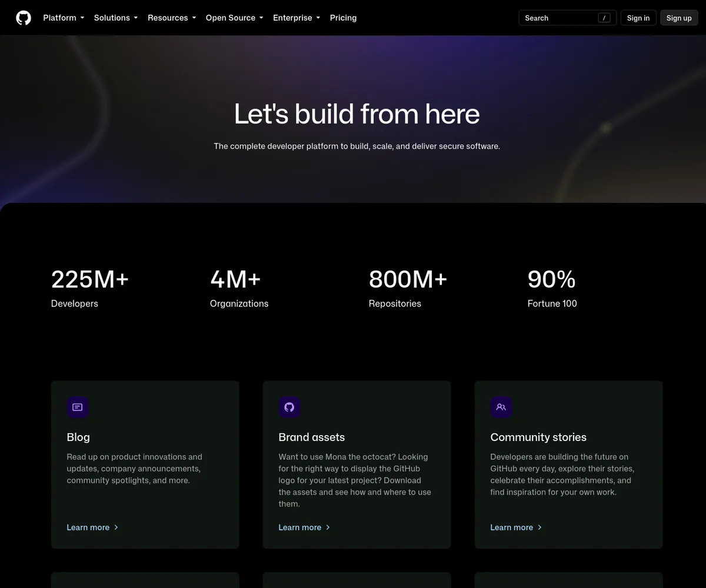Click the Community stories people icon
The width and height of the screenshot is (706, 588).
coord(501,407)
